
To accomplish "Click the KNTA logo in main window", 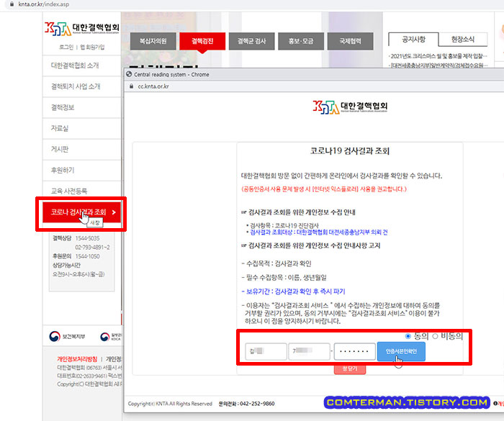I will 81,28.
